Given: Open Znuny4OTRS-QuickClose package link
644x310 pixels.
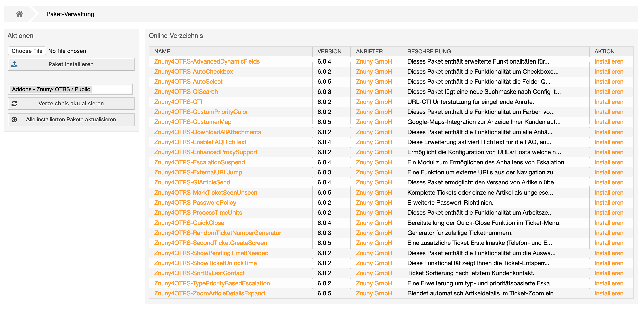Looking at the screenshot, I should click(189, 223).
